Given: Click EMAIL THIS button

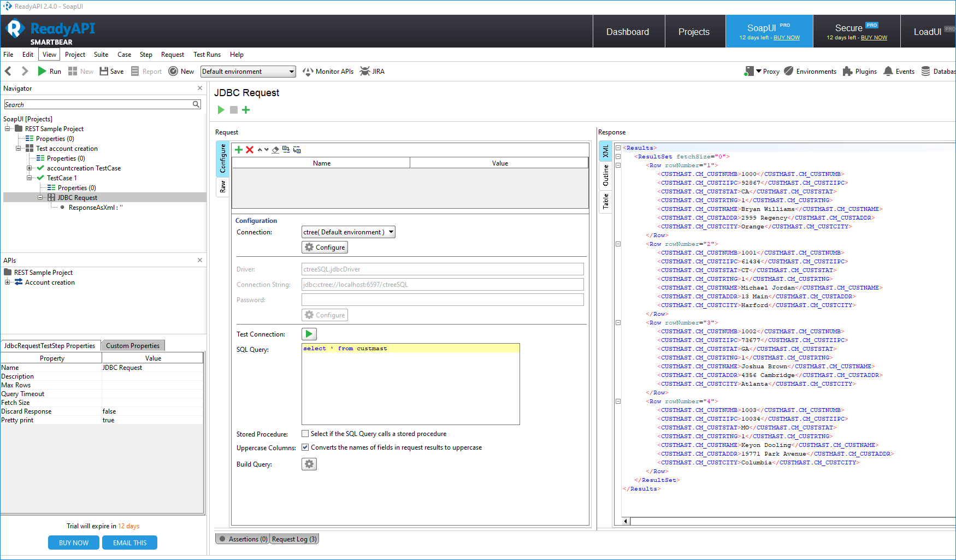Looking at the screenshot, I should point(130,543).
